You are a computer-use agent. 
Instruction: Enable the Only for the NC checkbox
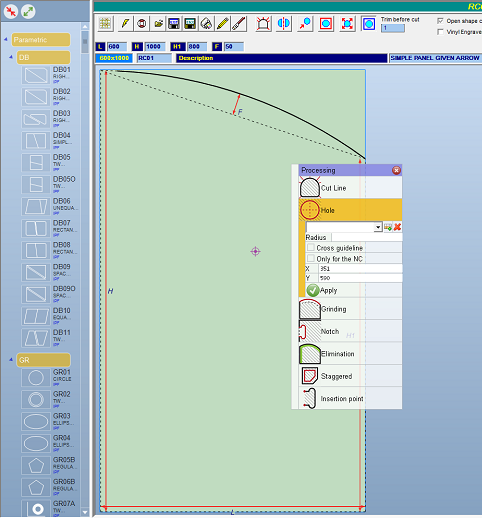pos(311,258)
